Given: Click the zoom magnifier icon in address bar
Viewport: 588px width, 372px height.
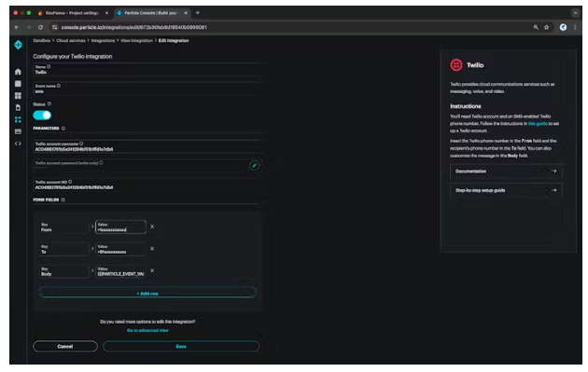Looking at the screenshot, I should click(536, 27).
